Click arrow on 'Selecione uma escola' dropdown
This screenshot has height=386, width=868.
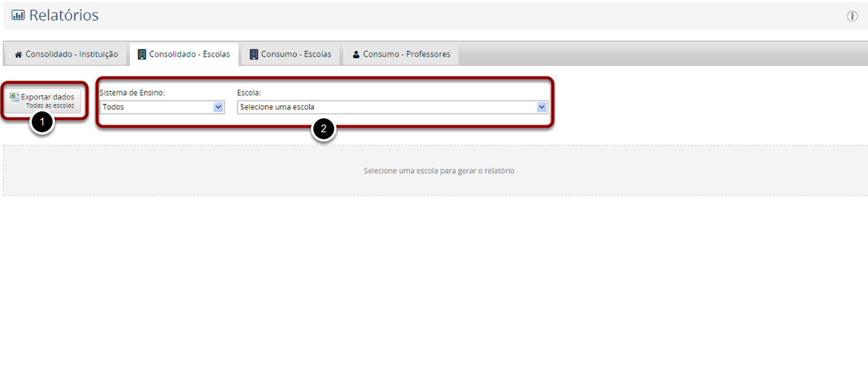tap(542, 108)
